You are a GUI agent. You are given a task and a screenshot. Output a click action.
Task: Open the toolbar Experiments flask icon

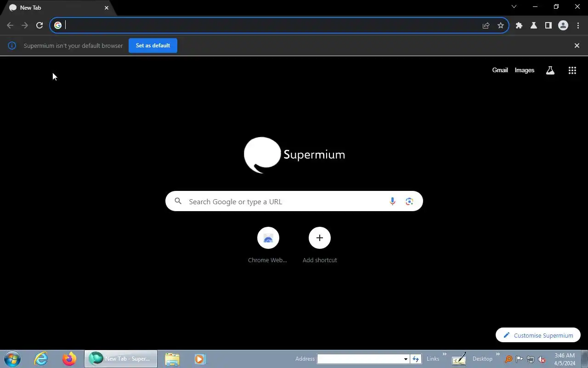tap(534, 25)
